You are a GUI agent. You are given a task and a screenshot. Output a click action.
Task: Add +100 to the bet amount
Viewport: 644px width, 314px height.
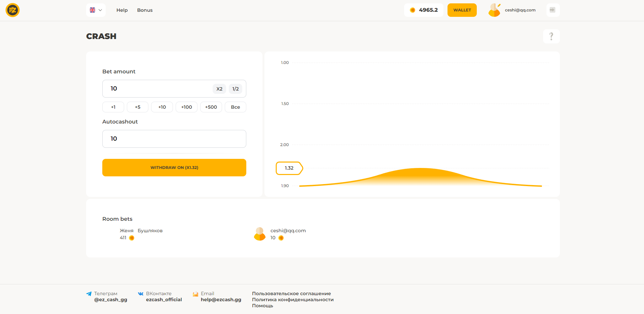pos(186,107)
